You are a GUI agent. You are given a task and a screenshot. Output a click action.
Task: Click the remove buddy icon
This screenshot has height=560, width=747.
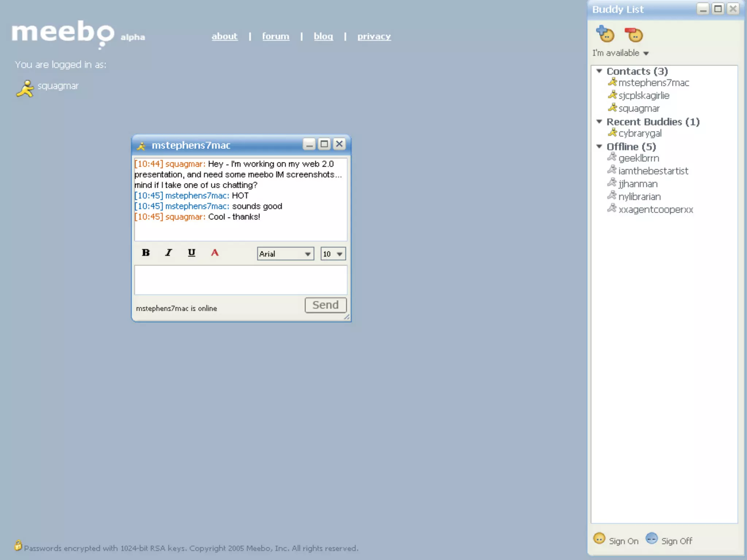pos(634,35)
